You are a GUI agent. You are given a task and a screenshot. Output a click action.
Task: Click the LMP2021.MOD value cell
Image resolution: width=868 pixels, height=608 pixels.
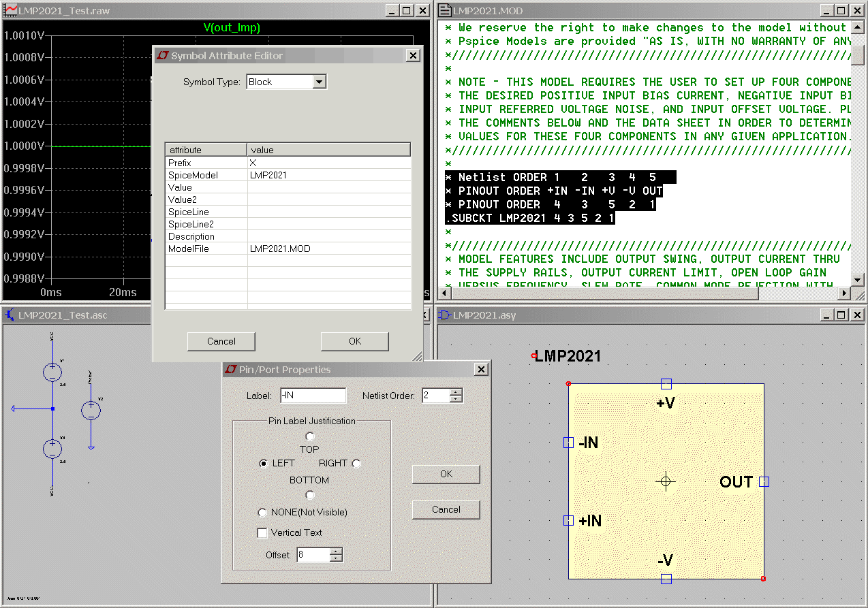point(329,249)
